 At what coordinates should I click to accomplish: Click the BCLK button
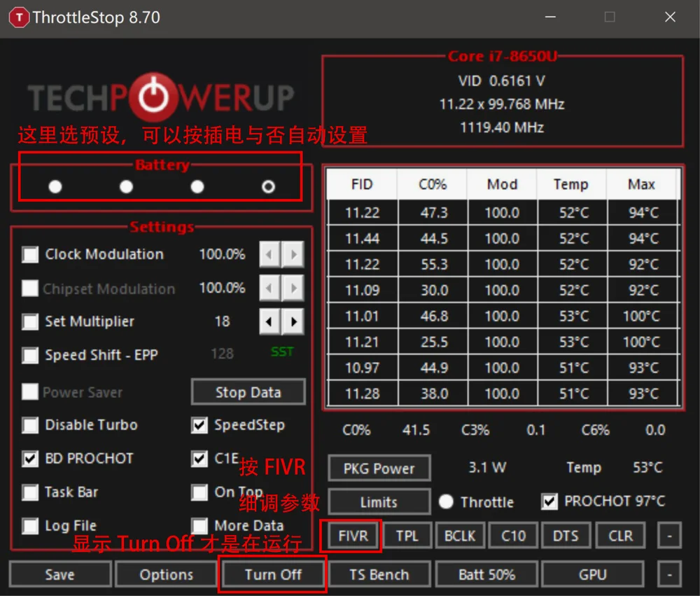tap(460, 535)
